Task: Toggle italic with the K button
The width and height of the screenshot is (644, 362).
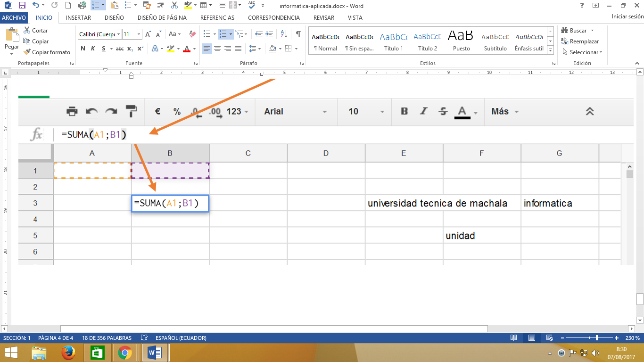Action: click(x=93, y=49)
